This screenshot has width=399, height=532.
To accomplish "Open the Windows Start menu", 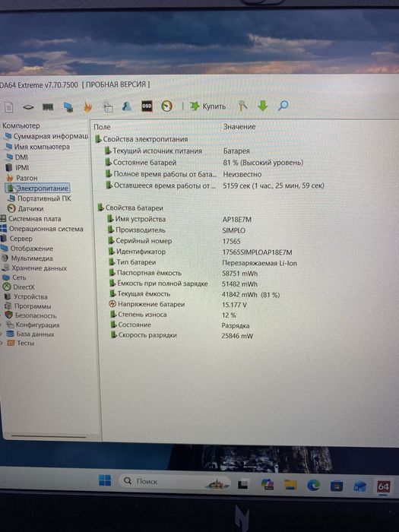I will [105, 480].
